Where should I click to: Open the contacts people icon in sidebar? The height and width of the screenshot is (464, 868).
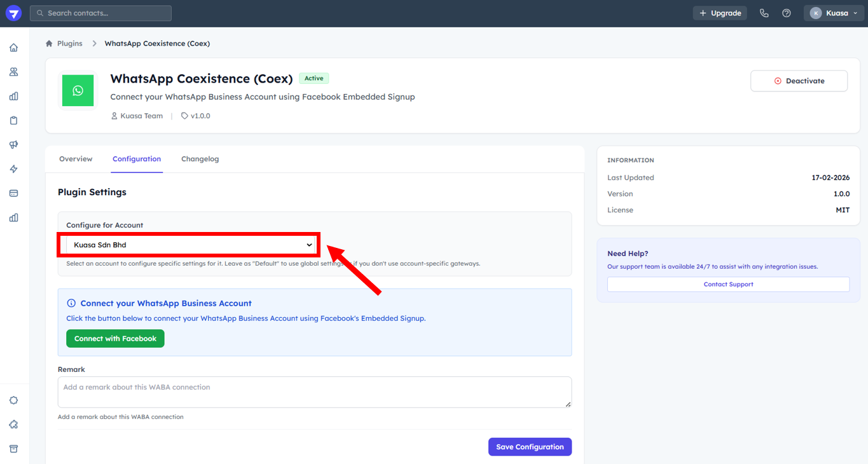click(13, 72)
